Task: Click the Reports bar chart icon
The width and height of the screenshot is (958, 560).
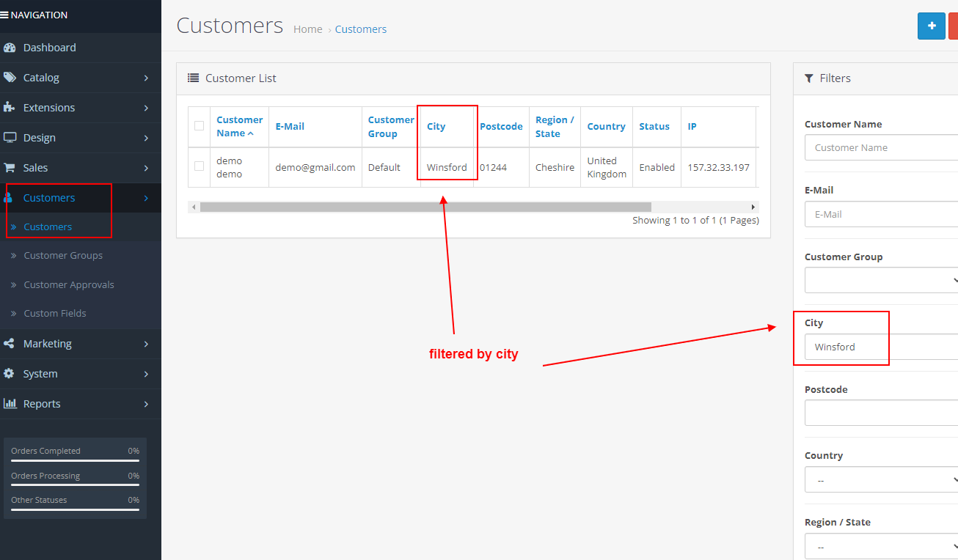Action: point(10,404)
